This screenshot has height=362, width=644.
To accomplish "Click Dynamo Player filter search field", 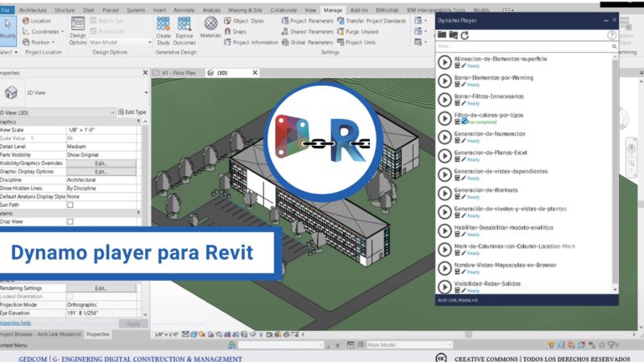I will 527,46.
